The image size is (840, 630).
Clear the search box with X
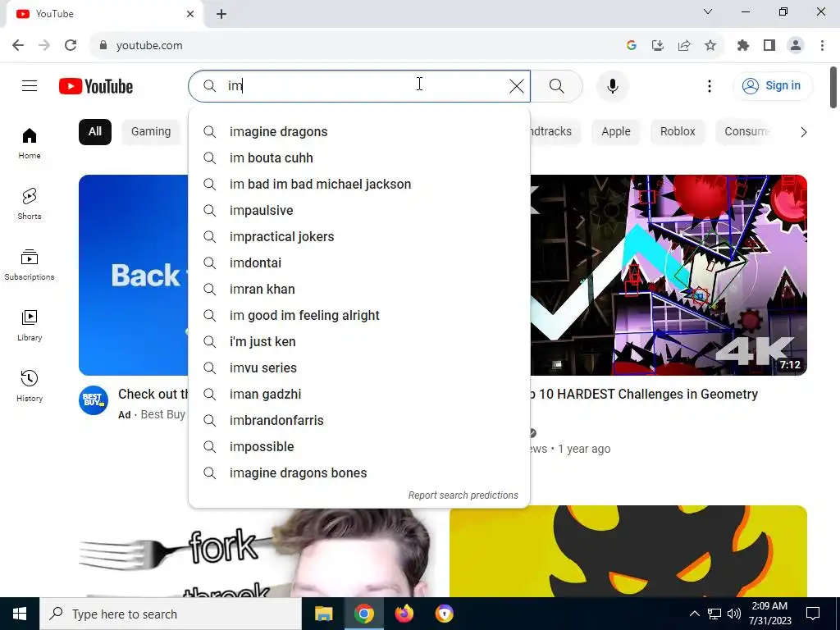pos(517,85)
